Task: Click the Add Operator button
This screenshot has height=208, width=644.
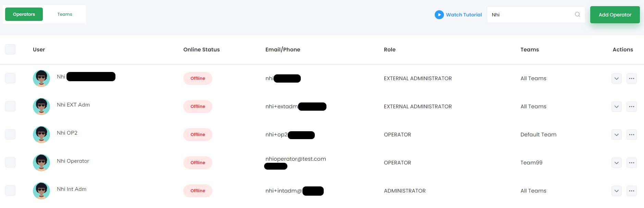Action: 615,15
